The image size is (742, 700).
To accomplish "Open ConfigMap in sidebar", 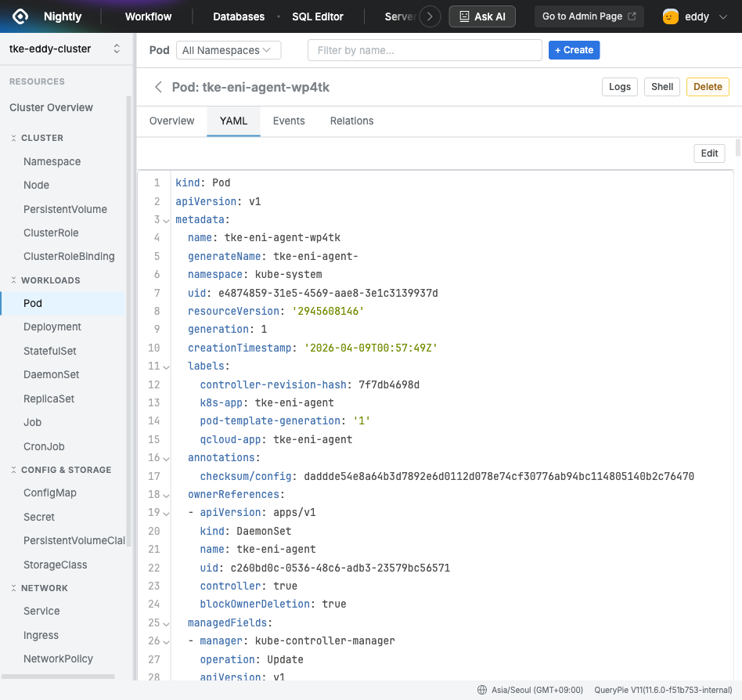I will click(50, 493).
